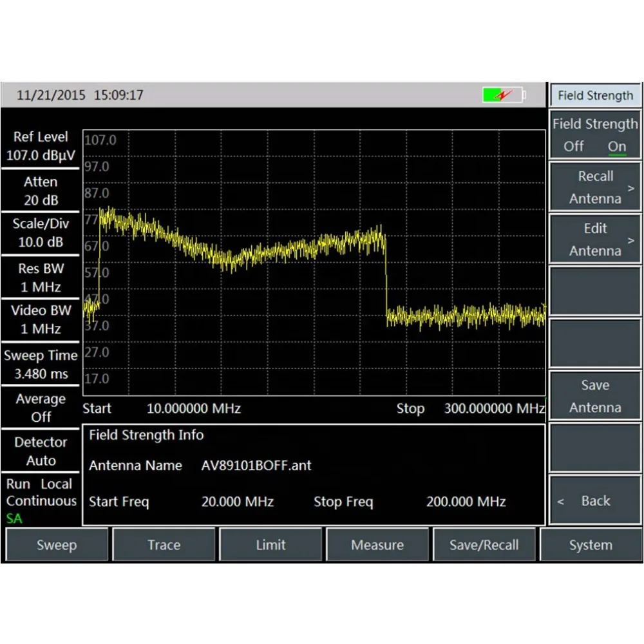Go Back from Field Strength menu
The height and width of the screenshot is (644, 644).
coord(595,500)
